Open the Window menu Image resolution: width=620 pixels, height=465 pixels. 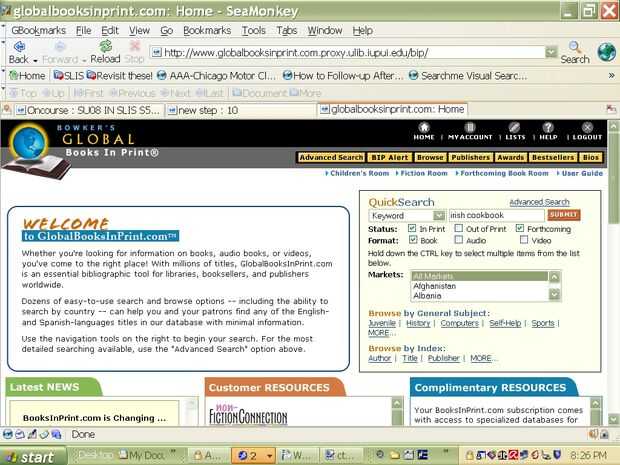click(x=325, y=30)
